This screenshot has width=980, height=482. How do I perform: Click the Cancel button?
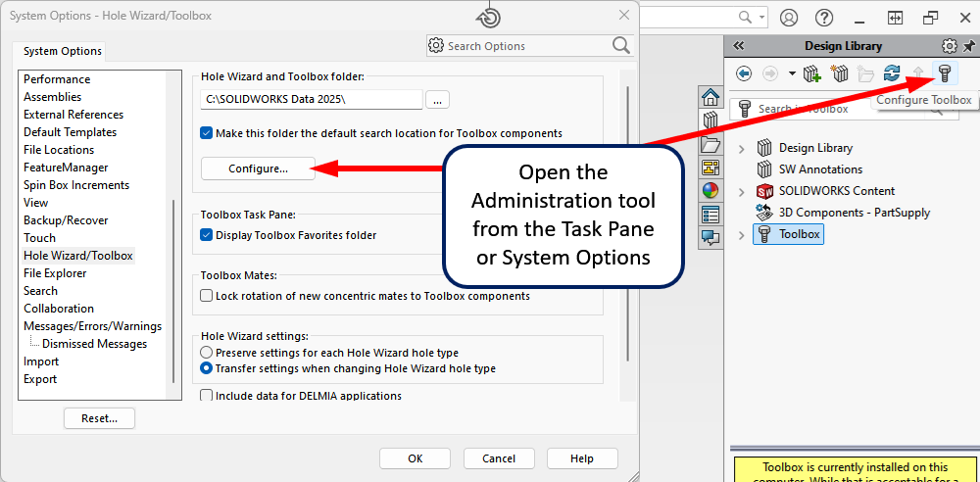pos(499,458)
